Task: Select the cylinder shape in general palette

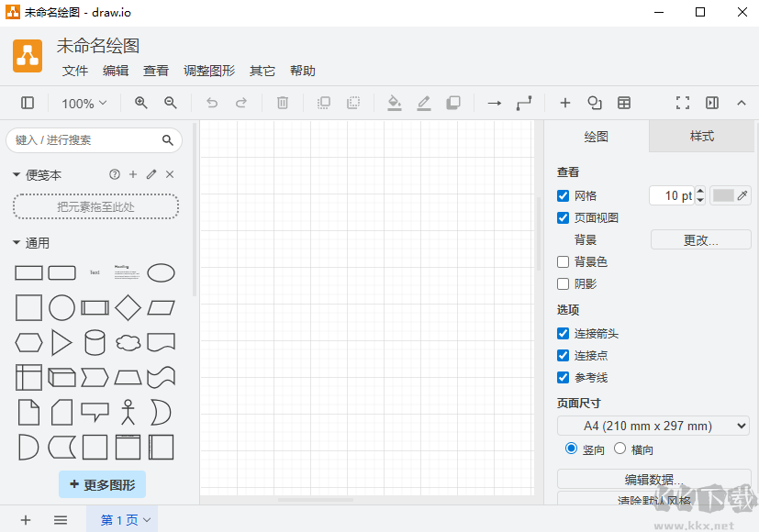Action: click(x=95, y=342)
